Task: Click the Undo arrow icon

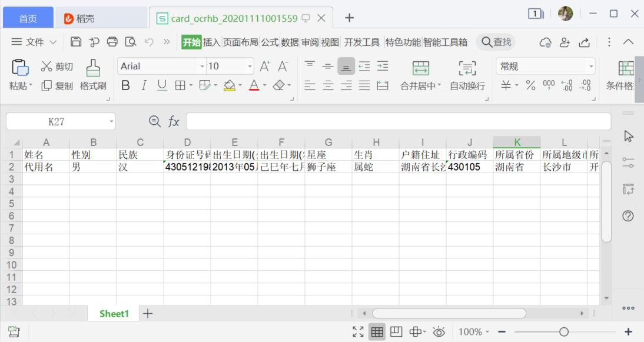Action: pyautogui.click(x=149, y=42)
